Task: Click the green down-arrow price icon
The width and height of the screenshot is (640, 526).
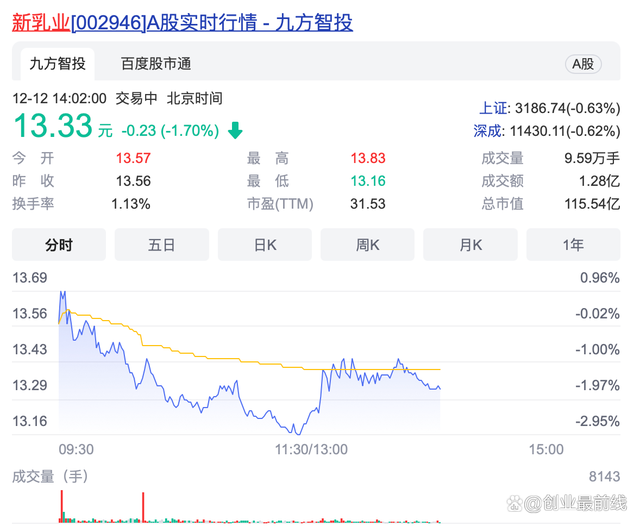Action: point(235,131)
